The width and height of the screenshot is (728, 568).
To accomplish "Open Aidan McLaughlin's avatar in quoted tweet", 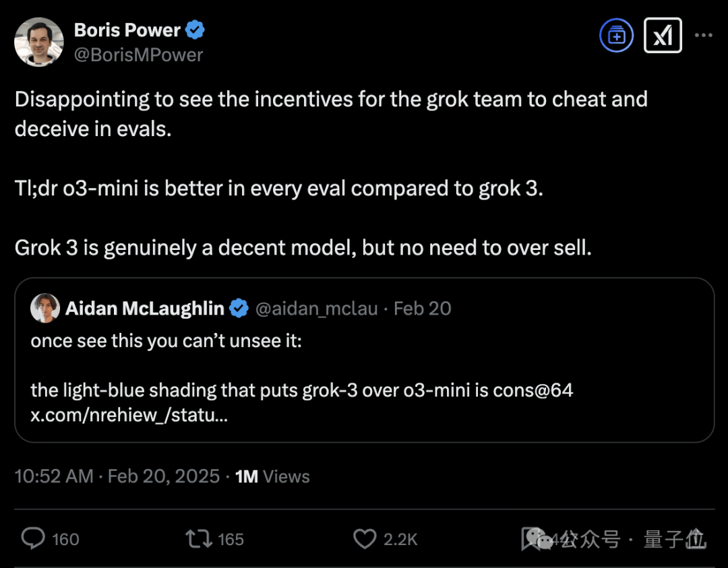I will point(45,308).
